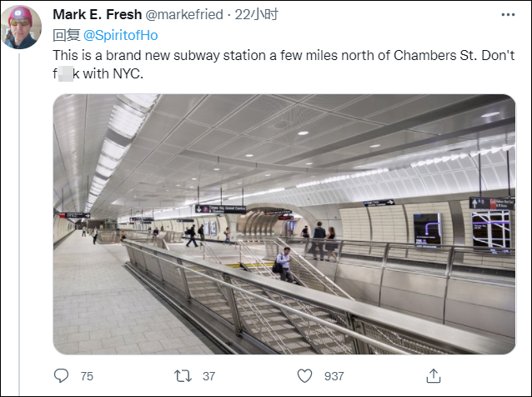
Task: Click the reply count 75
Action: tap(87, 376)
